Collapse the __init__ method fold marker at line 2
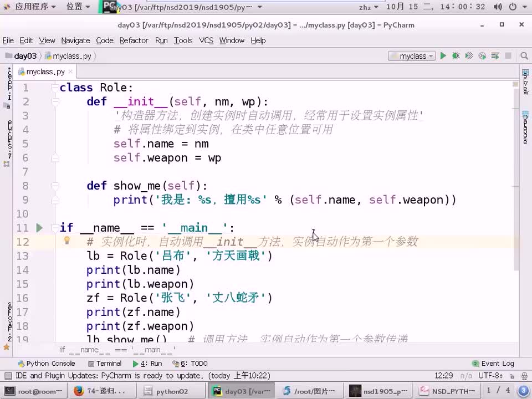Viewport: 532px width, 399px height. point(55,101)
